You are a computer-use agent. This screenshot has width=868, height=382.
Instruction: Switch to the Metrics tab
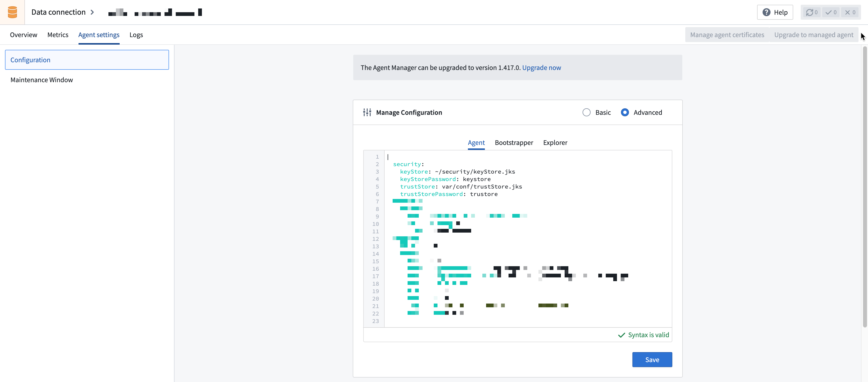[58, 35]
